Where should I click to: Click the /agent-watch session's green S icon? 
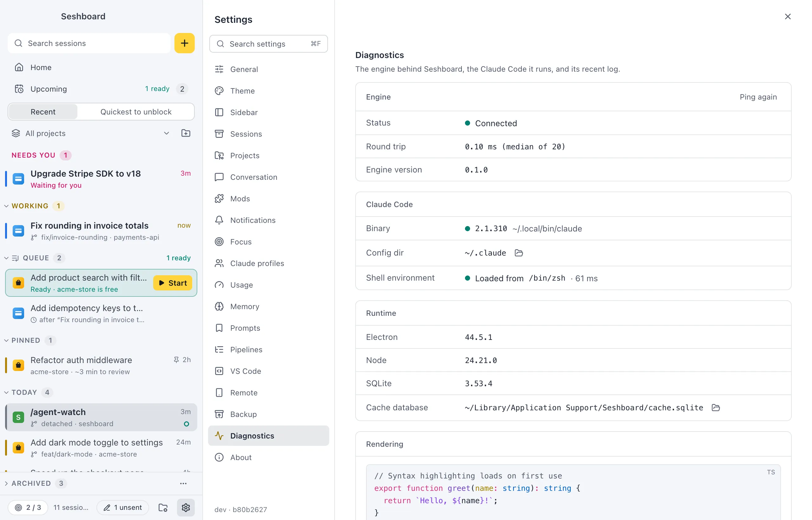click(18, 417)
